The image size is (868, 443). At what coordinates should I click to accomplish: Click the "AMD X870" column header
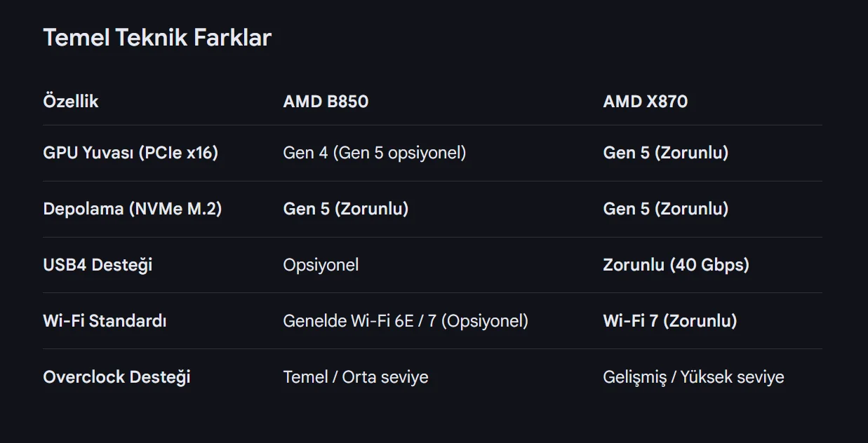tap(645, 102)
